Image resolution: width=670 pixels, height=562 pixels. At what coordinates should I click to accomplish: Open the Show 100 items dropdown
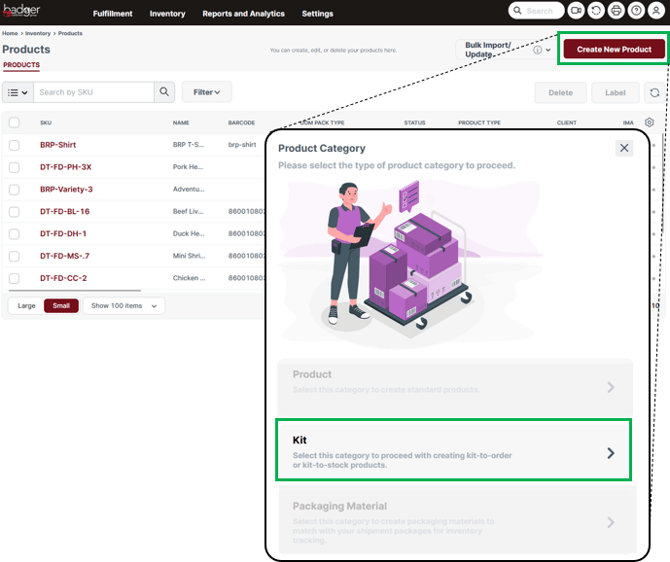[x=124, y=306]
